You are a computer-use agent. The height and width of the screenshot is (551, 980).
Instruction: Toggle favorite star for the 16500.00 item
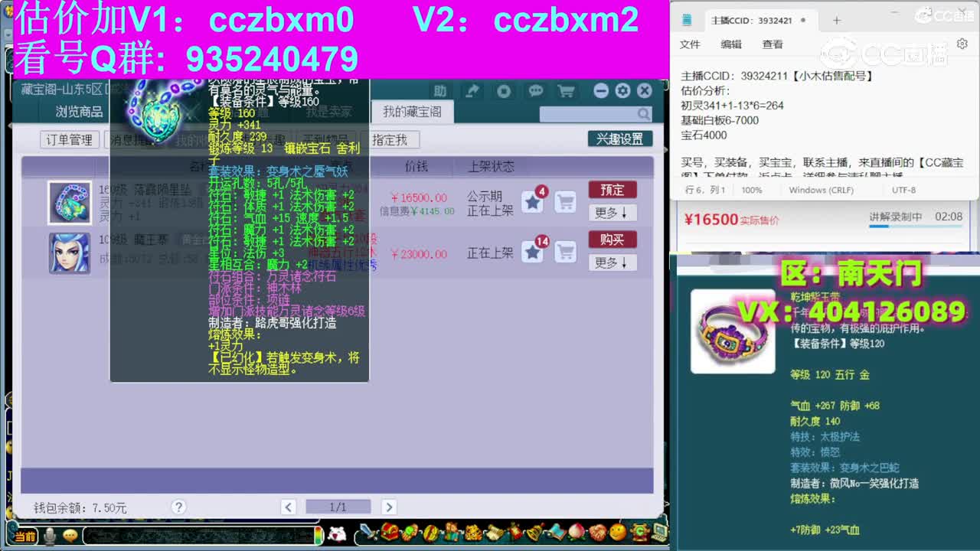[x=532, y=202]
